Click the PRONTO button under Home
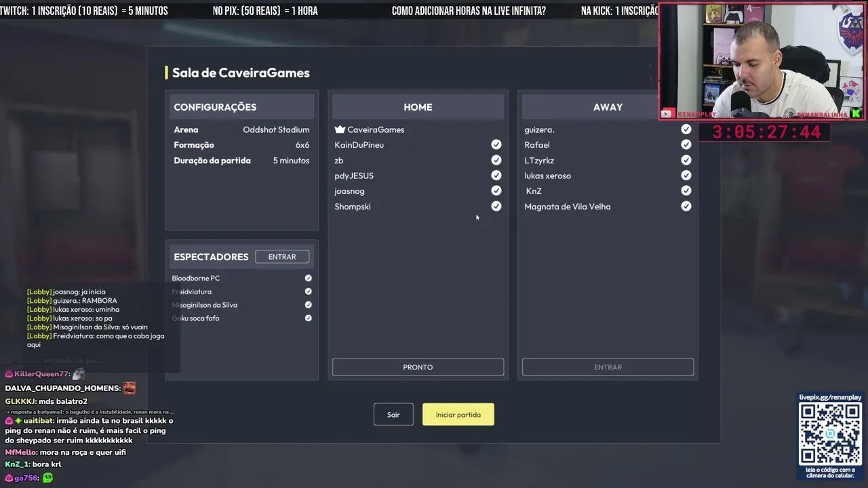Image resolution: width=868 pixels, height=488 pixels. coord(418,367)
